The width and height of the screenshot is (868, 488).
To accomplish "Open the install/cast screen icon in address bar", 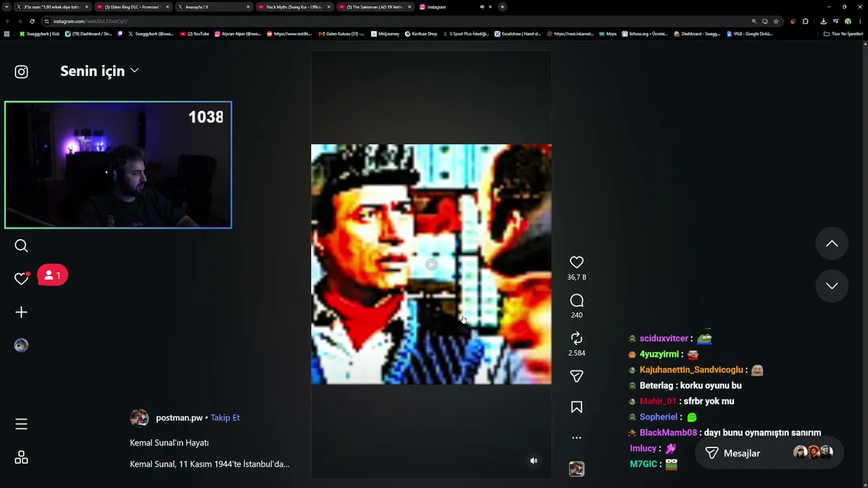I will [x=765, y=21].
